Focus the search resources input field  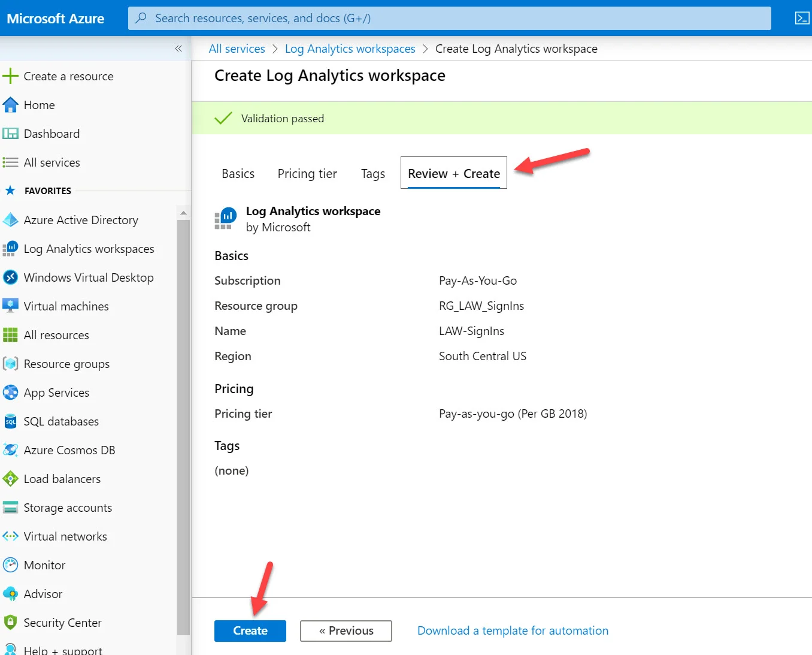tap(450, 18)
